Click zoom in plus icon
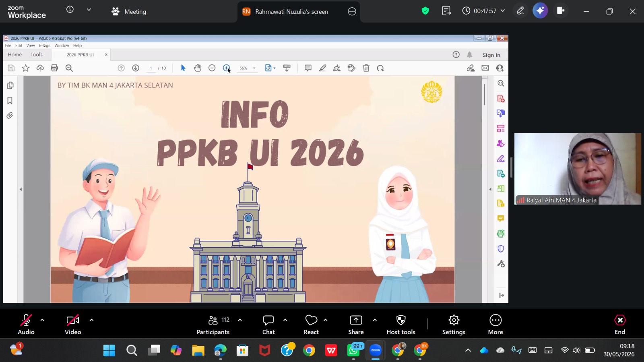 point(227,68)
